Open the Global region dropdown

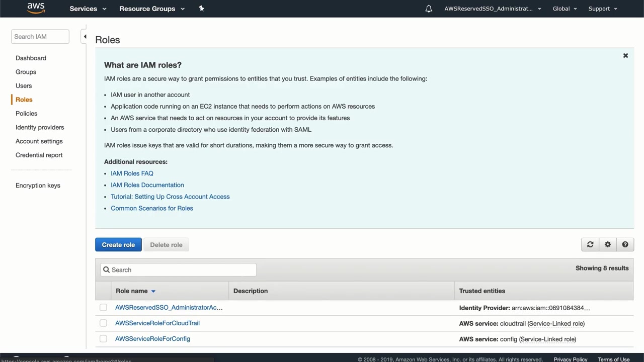565,9
